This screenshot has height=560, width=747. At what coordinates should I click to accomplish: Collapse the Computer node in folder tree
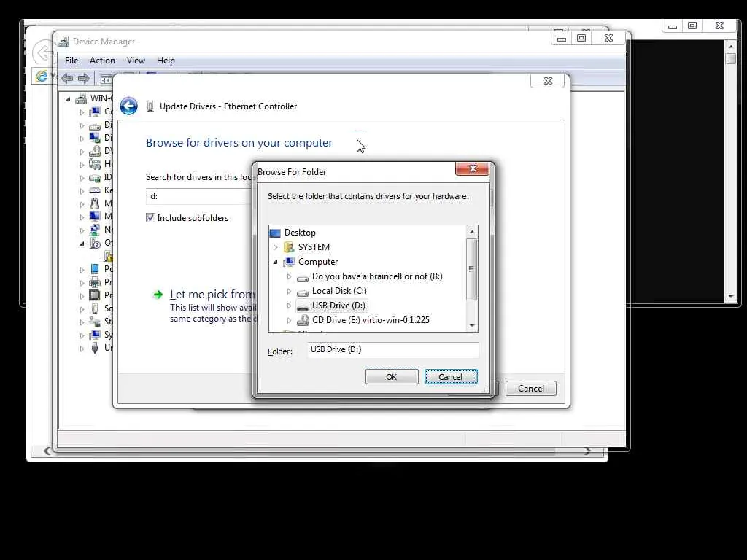click(275, 262)
